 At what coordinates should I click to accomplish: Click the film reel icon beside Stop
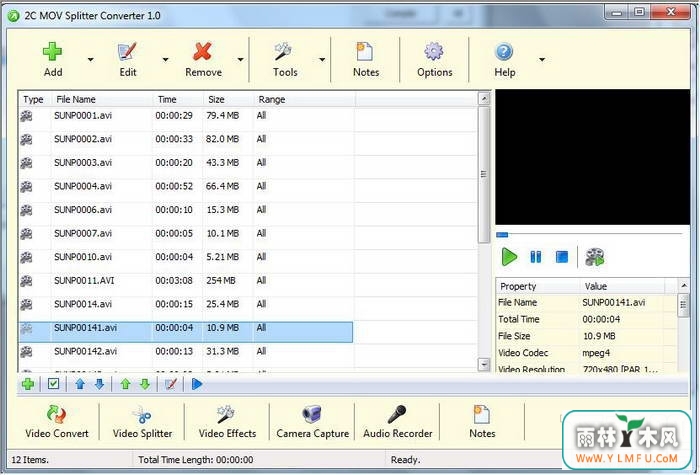(594, 257)
